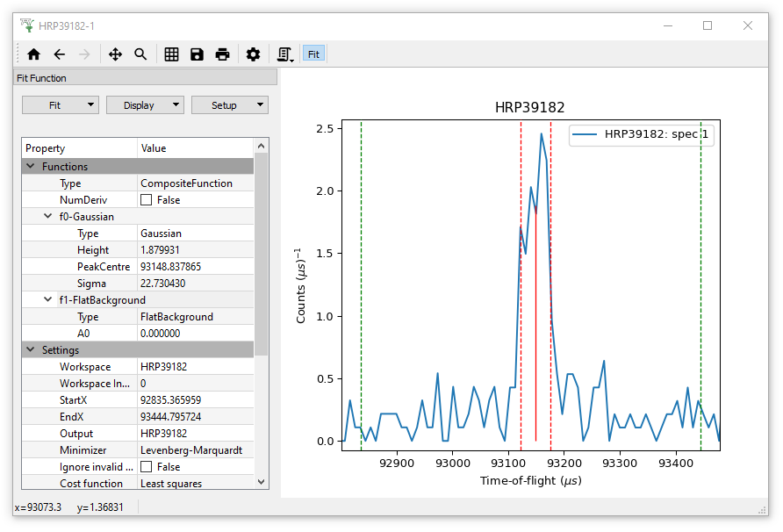
Task: Toggle the NumDeriv checkbox
Action: tap(147, 200)
